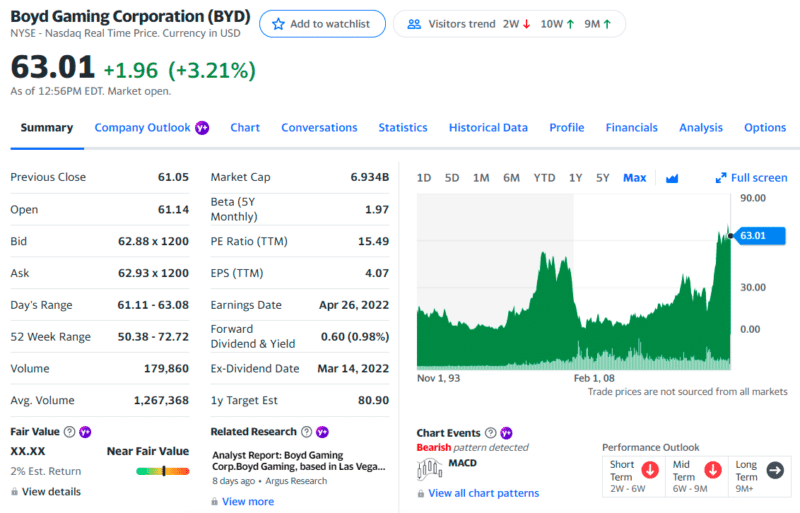800x513 pixels.
Task: Click the Bearish pattern detected text
Action: click(472, 448)
